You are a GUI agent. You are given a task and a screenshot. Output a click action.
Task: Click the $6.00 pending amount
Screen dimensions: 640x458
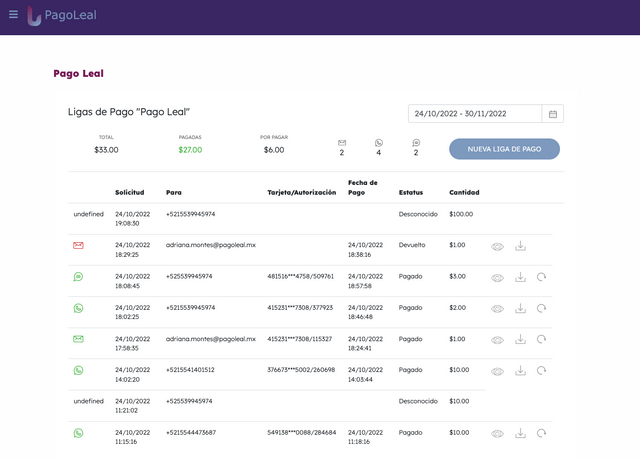[x=274, y=150]
